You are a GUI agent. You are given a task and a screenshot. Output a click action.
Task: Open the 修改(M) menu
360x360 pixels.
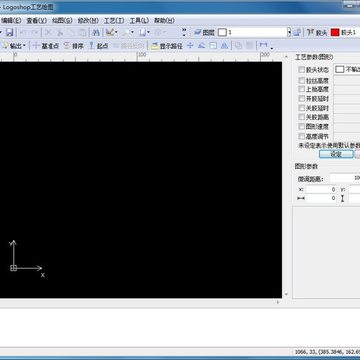tap(88, 21)
